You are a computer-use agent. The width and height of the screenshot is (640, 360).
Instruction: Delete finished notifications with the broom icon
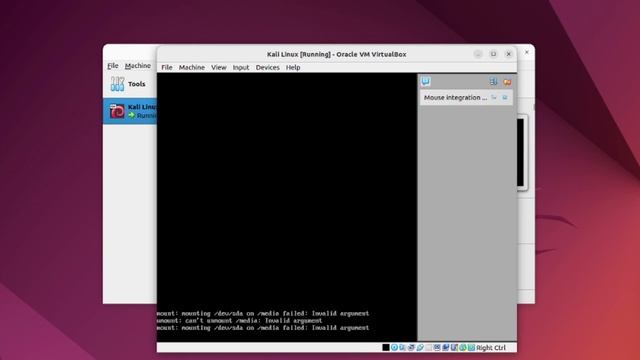tap(507, 82)
